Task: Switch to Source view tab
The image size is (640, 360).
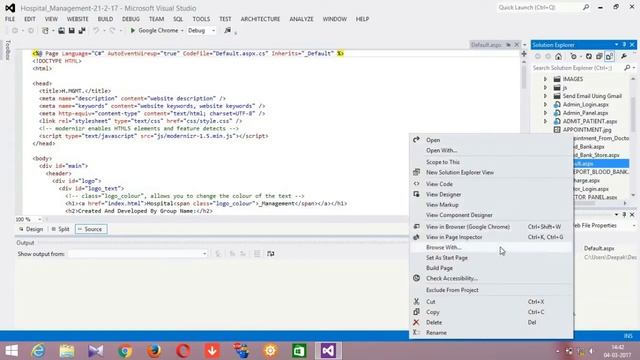Action: pos(91,229)
